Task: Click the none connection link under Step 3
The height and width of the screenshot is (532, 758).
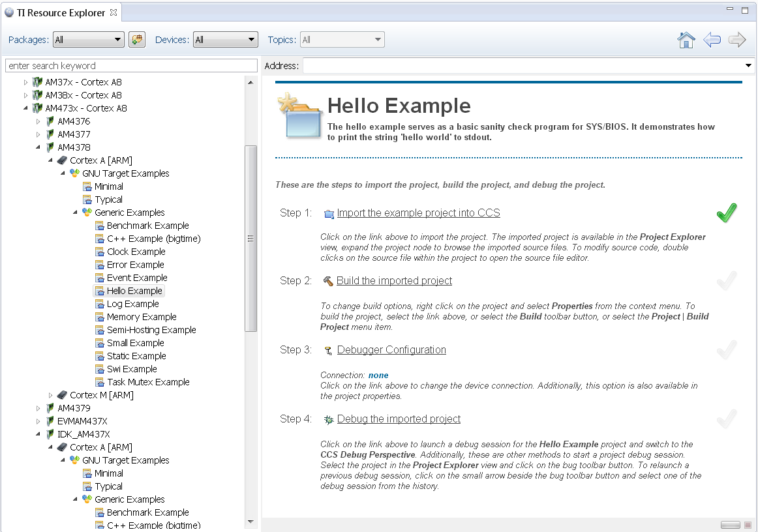Action: [x=378, y=375]
